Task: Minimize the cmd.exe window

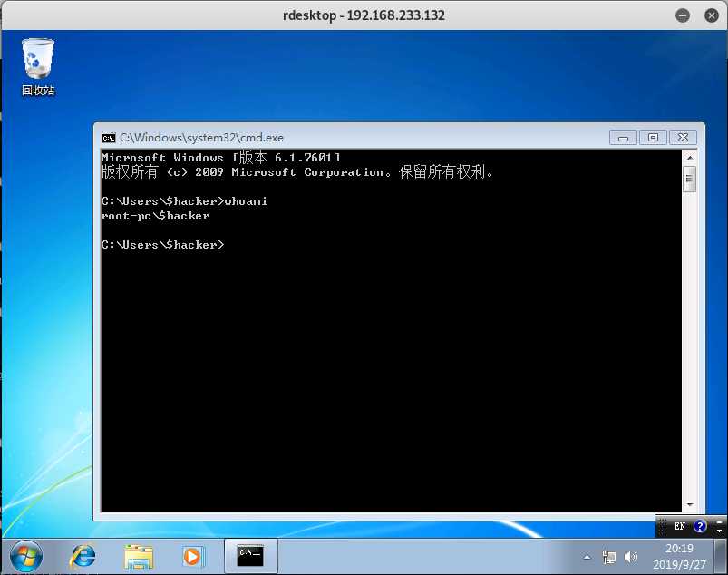Action: point(623,138)
